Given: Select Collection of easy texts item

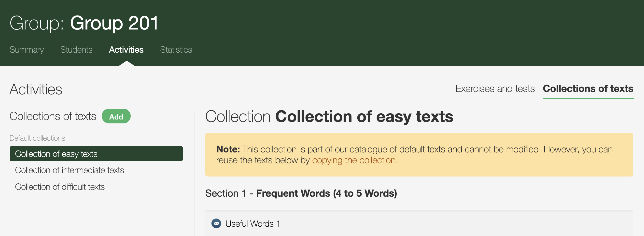Looking at the screenshot, I should coord(96,154).
